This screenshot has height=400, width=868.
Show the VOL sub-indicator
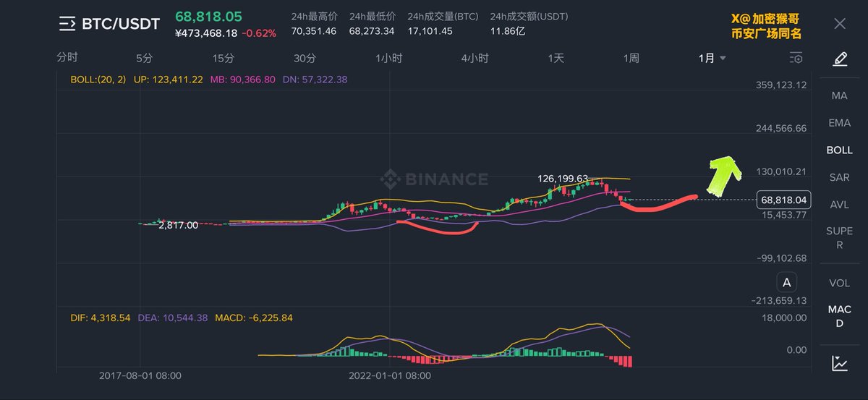point(840,283)
